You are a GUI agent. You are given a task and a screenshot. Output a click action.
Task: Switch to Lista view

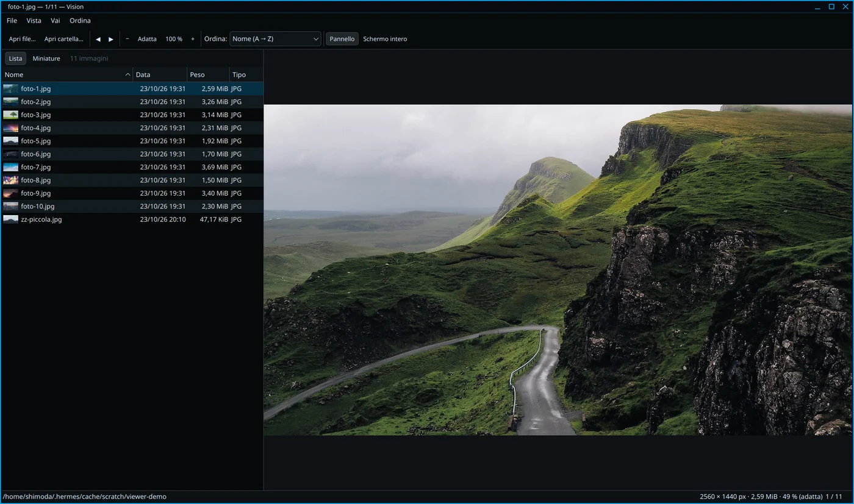point(15,59)
